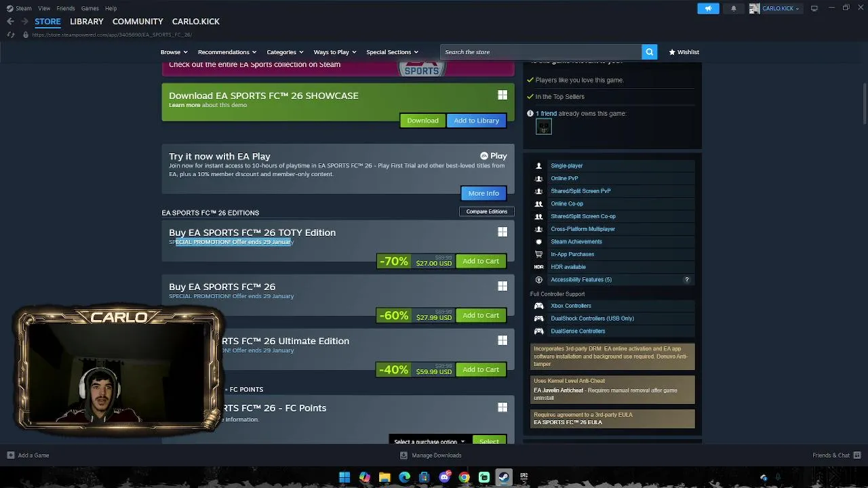
Task: Go forward with the forward arrow
Action: pyautogui.click(x=24, y=21)
